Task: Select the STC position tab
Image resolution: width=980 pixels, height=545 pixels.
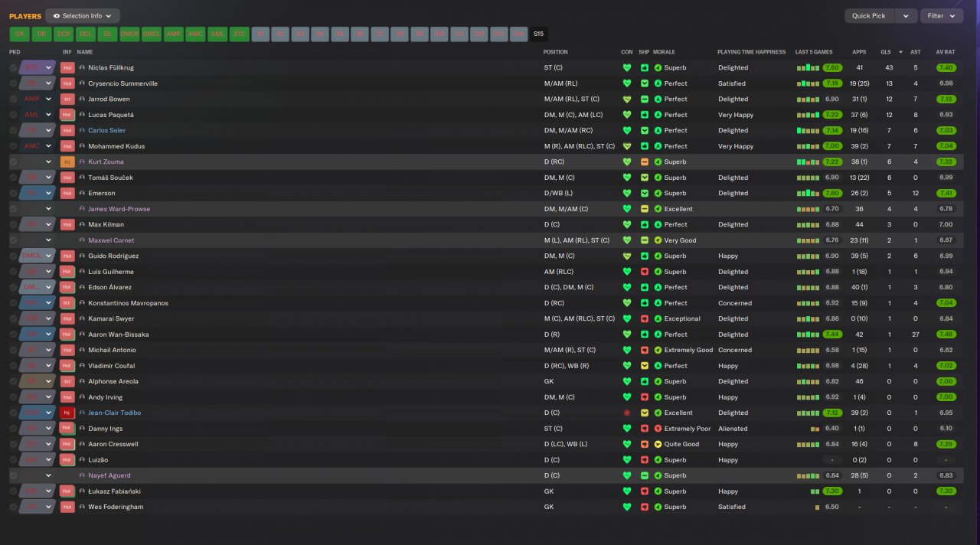Action: pyautogui.click(x=240, y=34)
